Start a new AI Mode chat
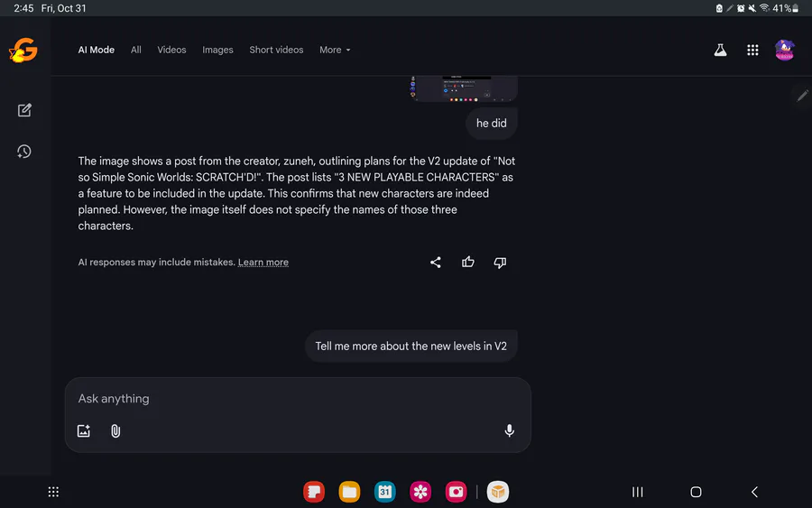The image size is (812, 508). pyautogui.click(x=24, y=110)
